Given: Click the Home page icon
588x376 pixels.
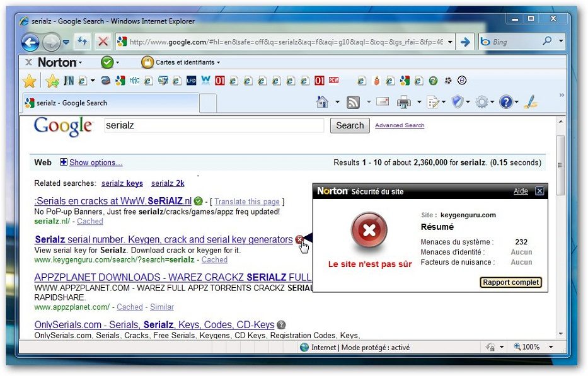Looking at the screenshot, I should 322,101.
